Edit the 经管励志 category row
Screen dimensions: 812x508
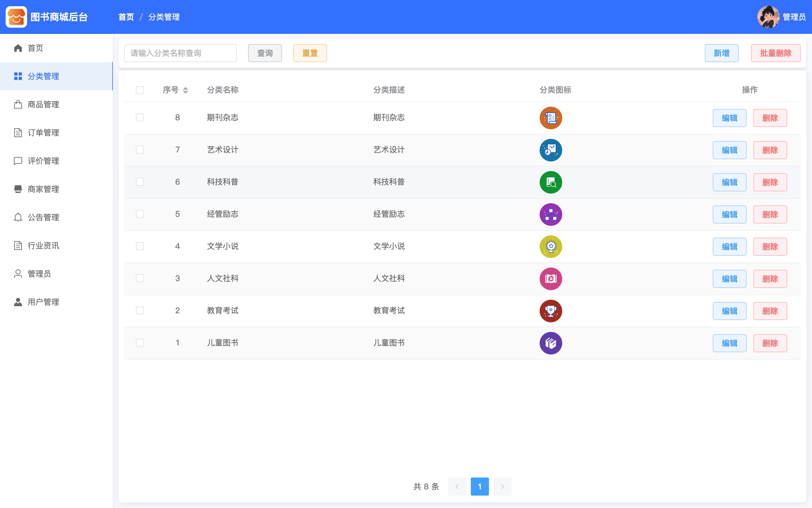tap(729, 214)
